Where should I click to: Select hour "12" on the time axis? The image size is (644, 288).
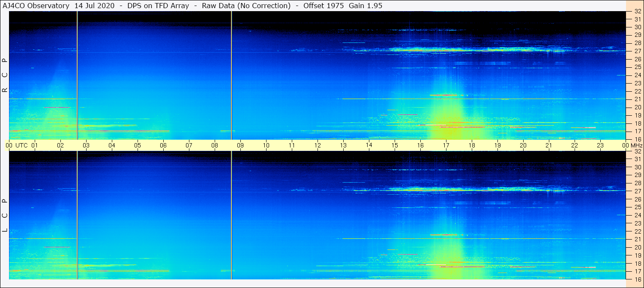coord(318,145)
